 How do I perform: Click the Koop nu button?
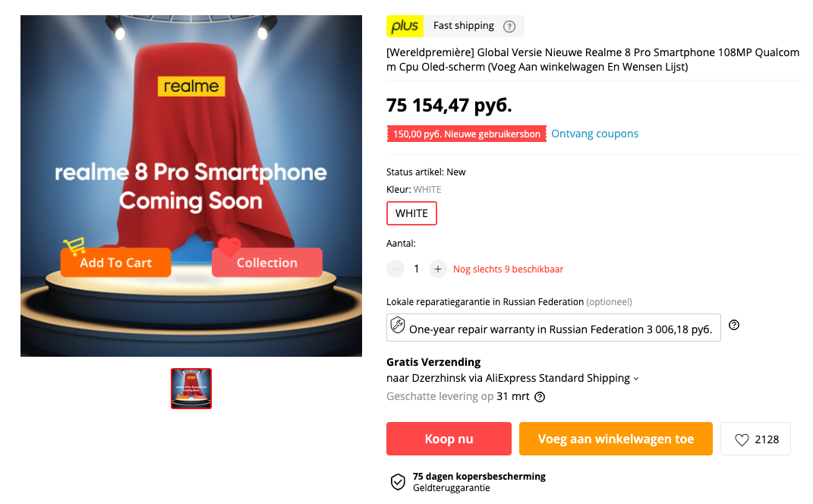click(449, 439)
